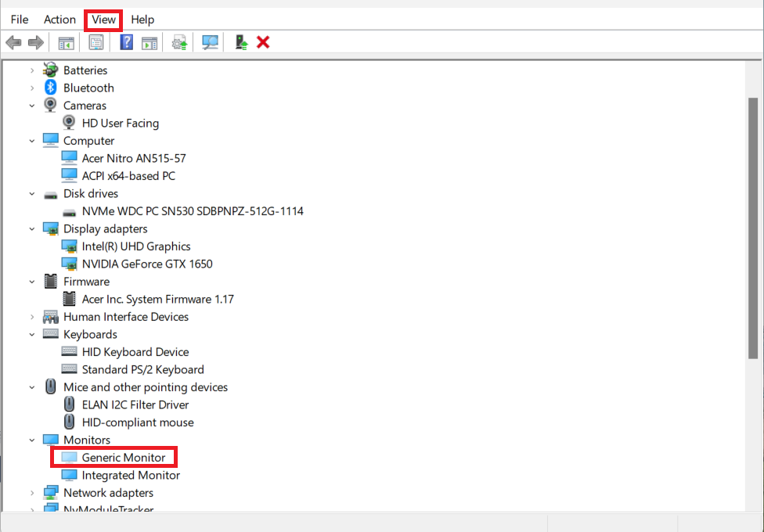Screen dimensions: 764x532
Task: Collapse the Display adapters category
Action: (32, 229)
